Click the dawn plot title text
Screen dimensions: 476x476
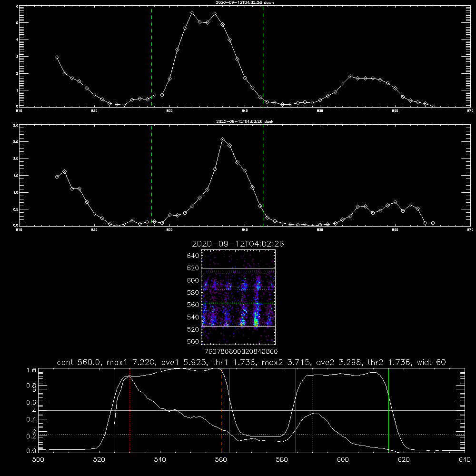[245, 2]
